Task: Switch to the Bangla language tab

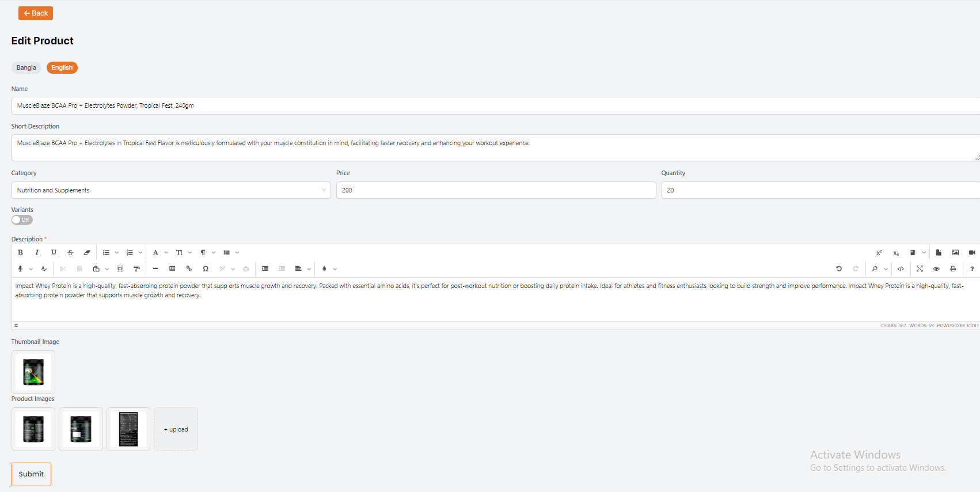Action: point(26,67)
